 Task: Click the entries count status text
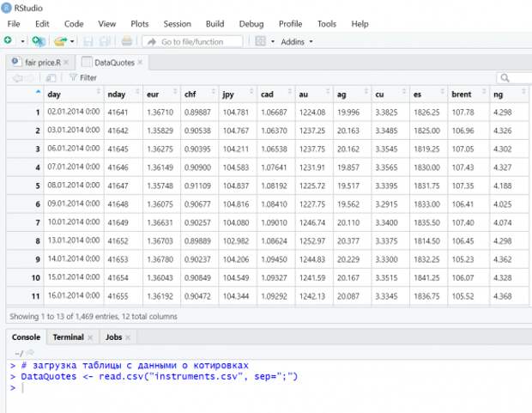(94, 317)
